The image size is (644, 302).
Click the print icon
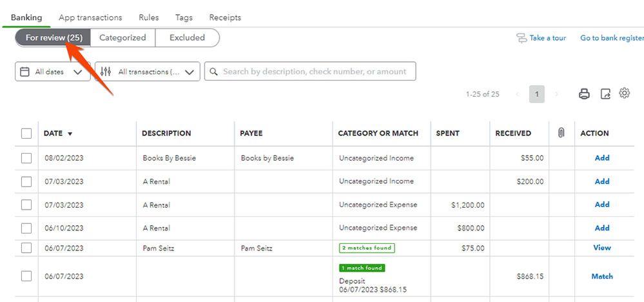click(584, 94)
